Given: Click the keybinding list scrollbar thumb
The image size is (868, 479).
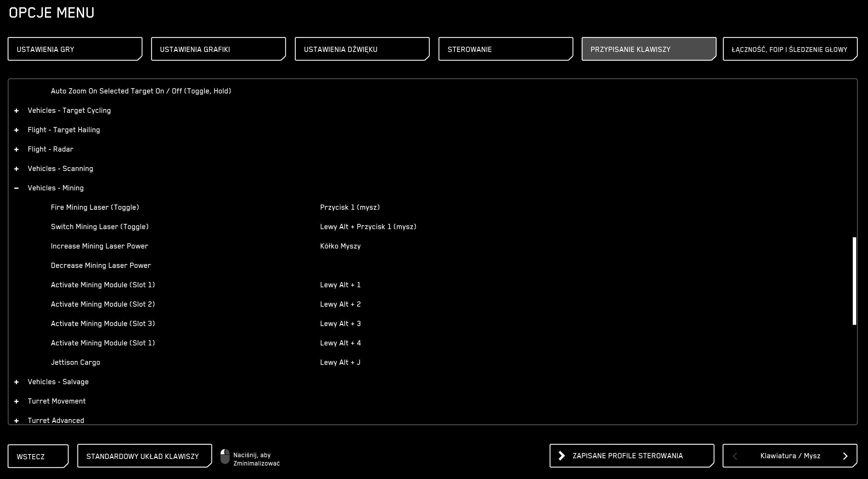Looking at the screenshot, I should tap(855, 281).
